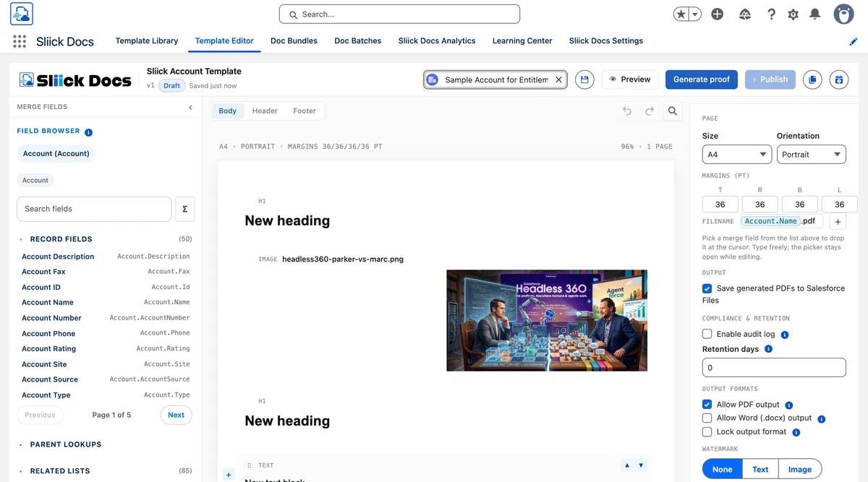Open the Learning Center tab

click(522, 41)
